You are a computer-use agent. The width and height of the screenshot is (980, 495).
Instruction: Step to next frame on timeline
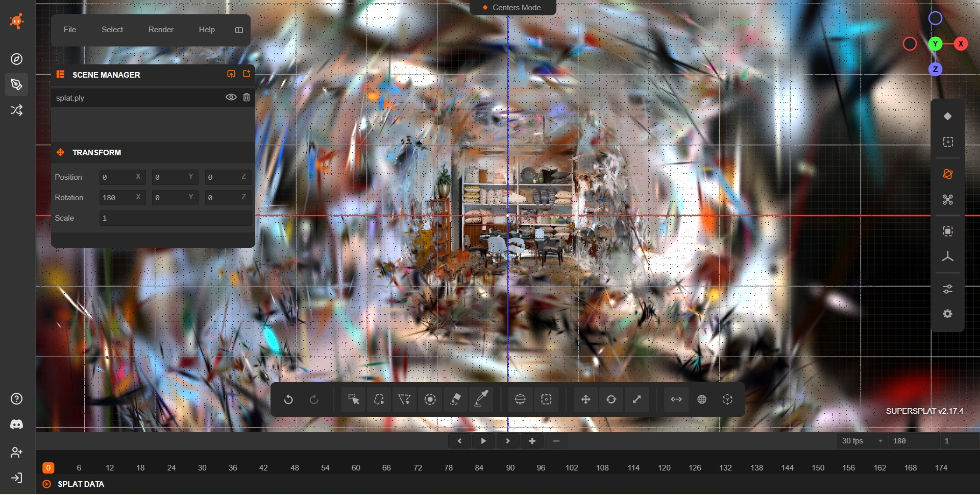508,441
